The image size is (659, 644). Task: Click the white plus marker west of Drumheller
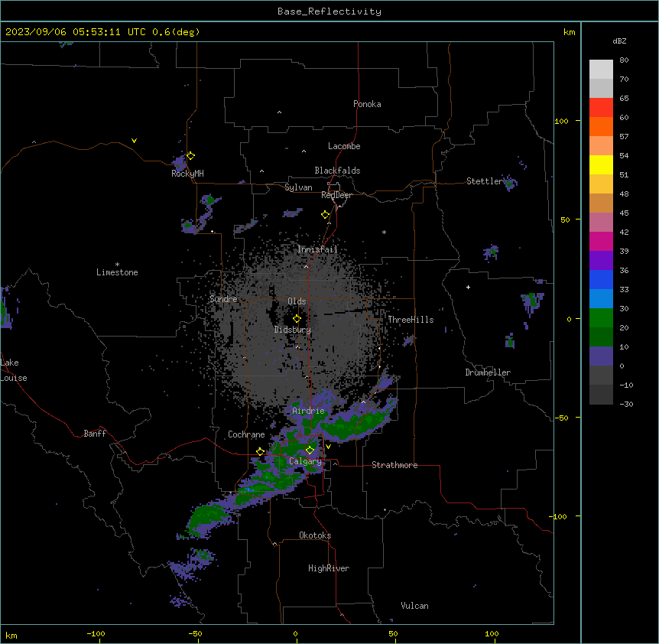pyautogui.click(x=468, y=287)
